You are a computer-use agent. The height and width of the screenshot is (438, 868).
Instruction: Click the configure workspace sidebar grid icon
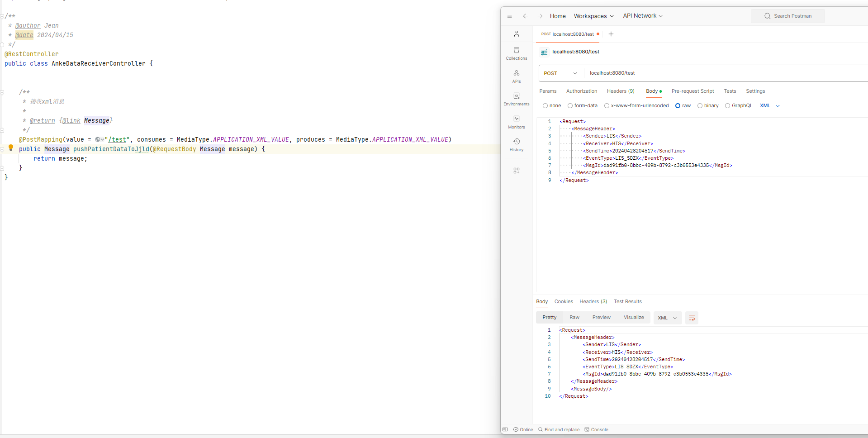pyautogui.click(x=517, y=171)
